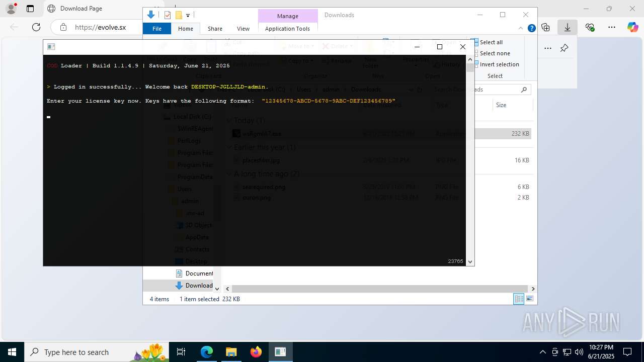Switch to the View ribbon tab
Screen dimensions: 644x362
[x=243, y=29]
